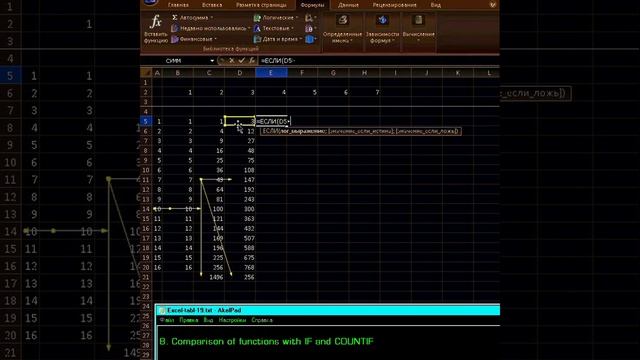Select row header 21 in the spreadsheet

(x=146, y=277)
